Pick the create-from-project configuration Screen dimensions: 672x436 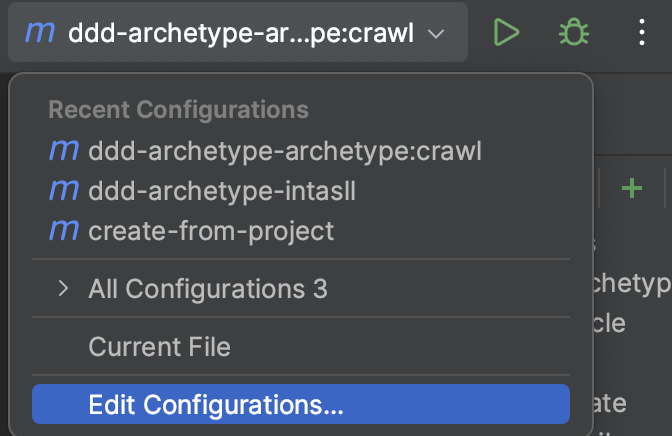point(211,231)
